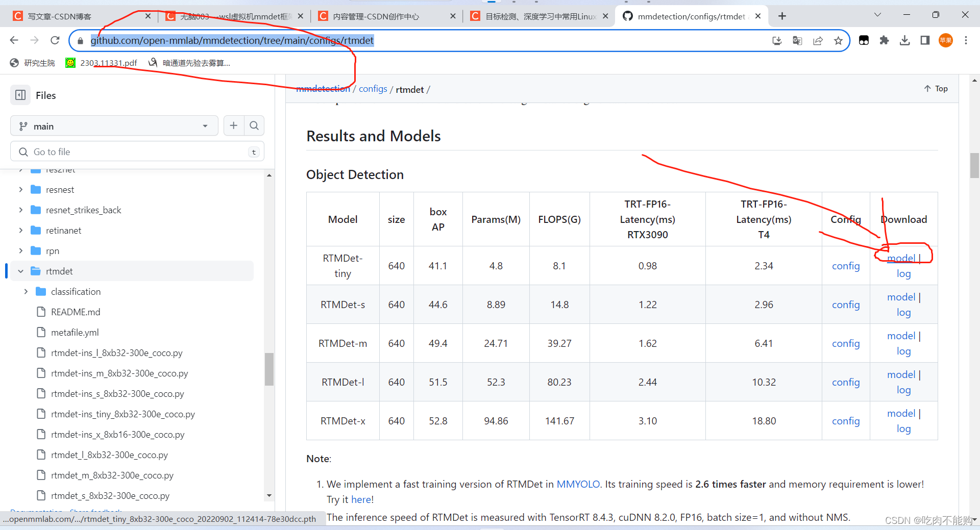
Task: Open rtmdet-ins_tiny_8xb32-300e_coco.py file
Action: click(122, 414)
